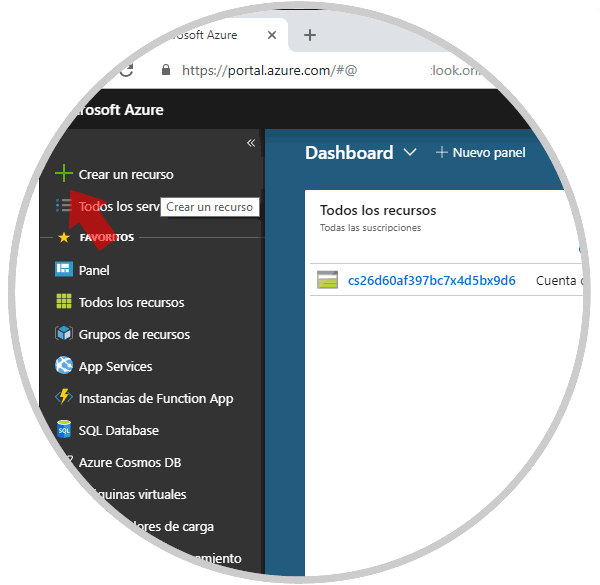Viewport: 600px width, 585px height.
Task: Expand the Dashboard dropdown chevron
Action: point(410,153)
